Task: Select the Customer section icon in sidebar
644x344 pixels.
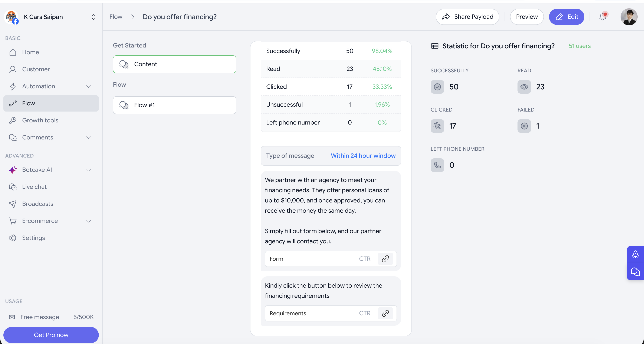Action: [13, 69]
